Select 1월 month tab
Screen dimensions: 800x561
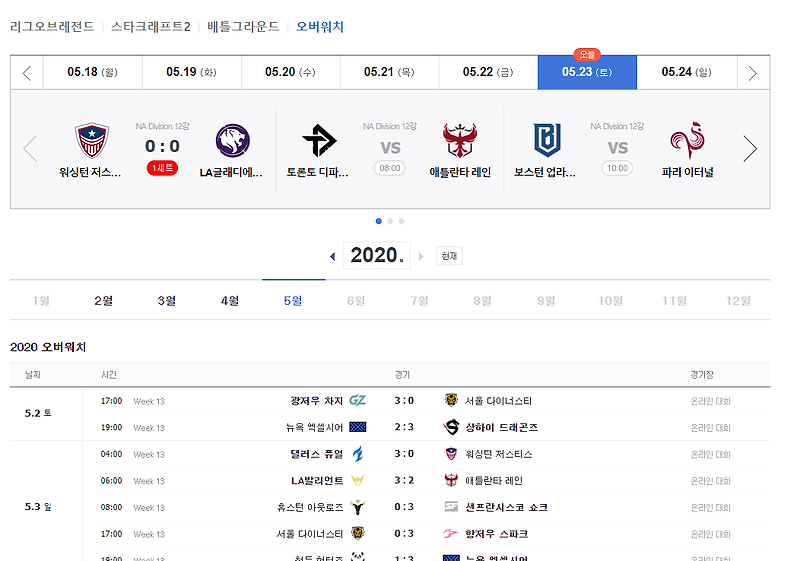pos(41,300)
